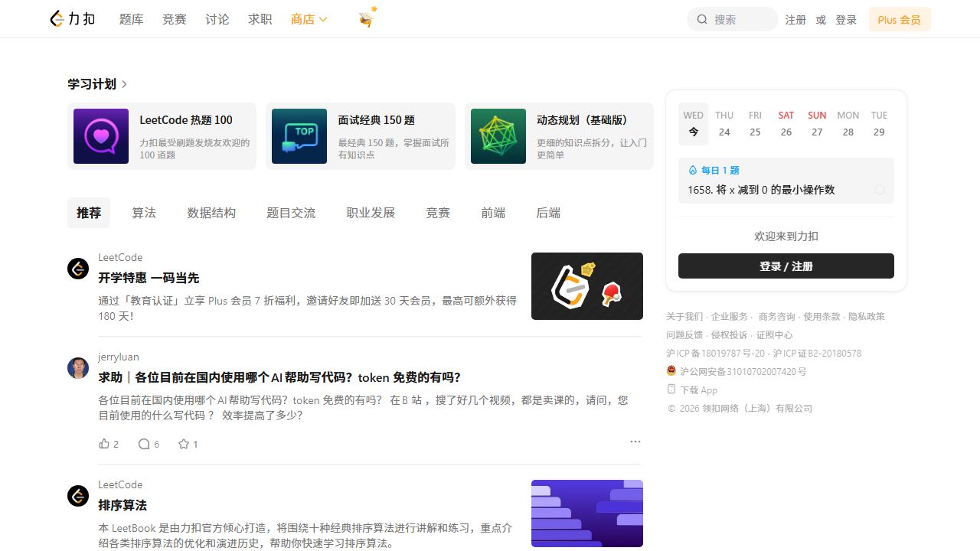Click the 隐私政策 footer link
The width and height of the screenshot is (980, 551).
[x=867, y=316]
